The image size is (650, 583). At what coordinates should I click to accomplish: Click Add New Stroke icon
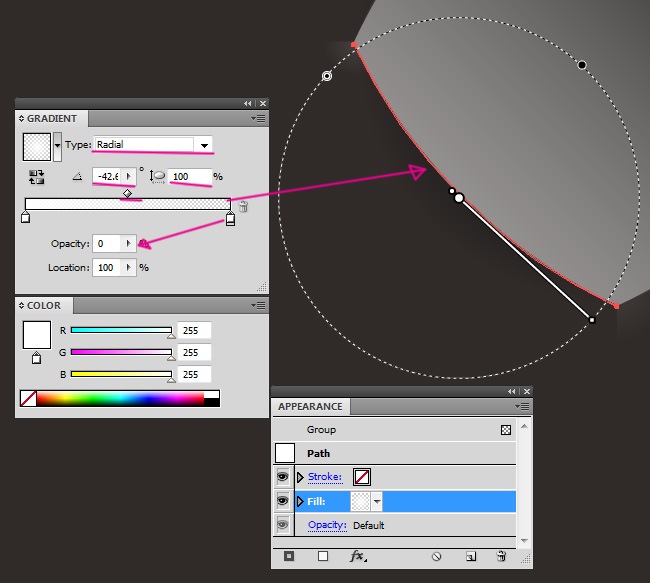pyautogui.click(x=289, y=556)
